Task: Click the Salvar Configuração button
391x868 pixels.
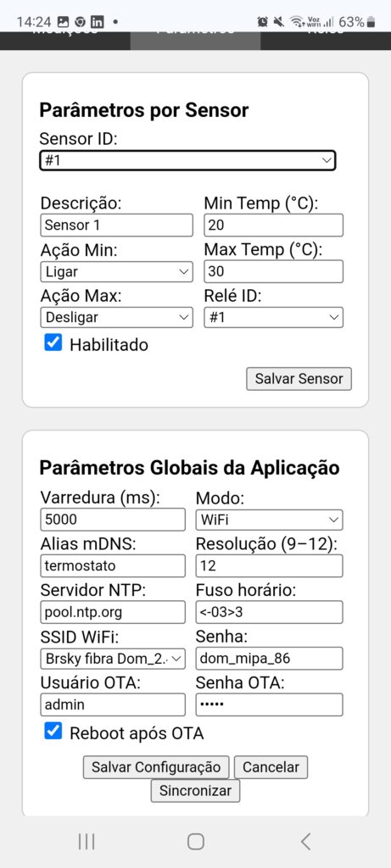Action: (156, 767)
